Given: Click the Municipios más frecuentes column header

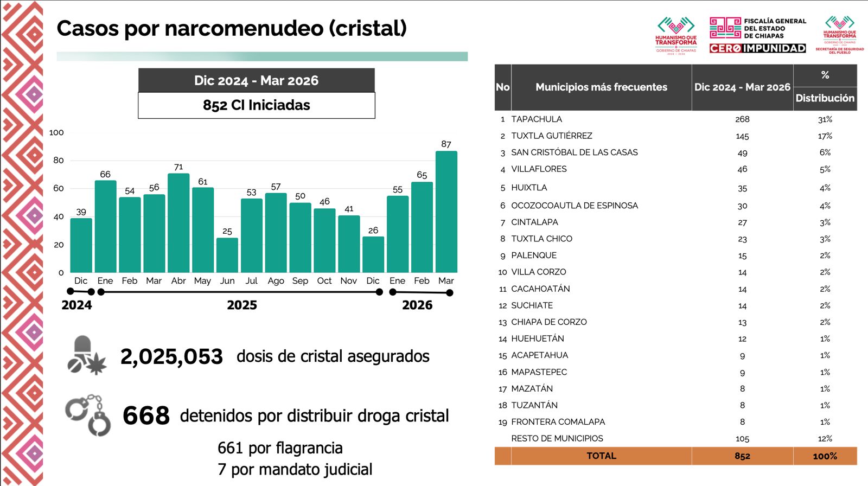Looking at the screenshot, I should tap(601, 87).
